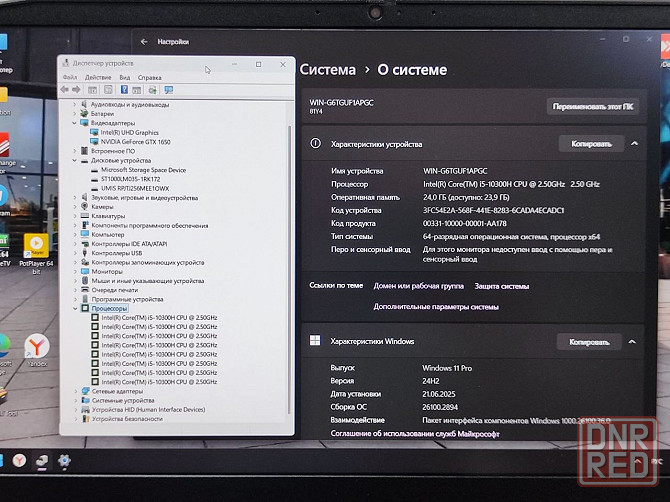Expand the Контроллеры USB node

(x=75, y=253)
